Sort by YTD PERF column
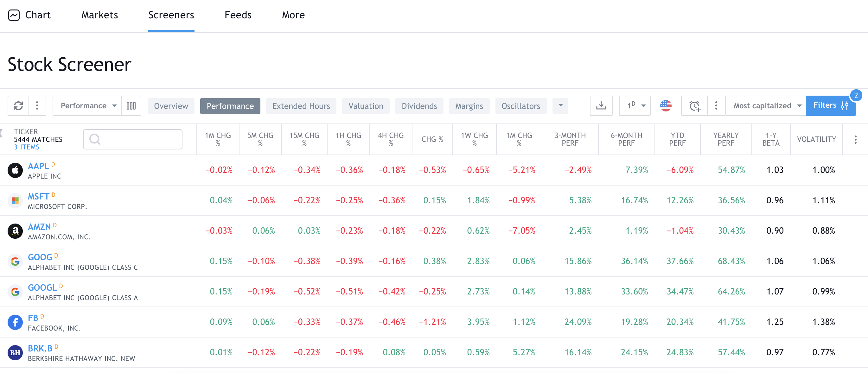This screenshot has height=373, width=868. [677, 140]
